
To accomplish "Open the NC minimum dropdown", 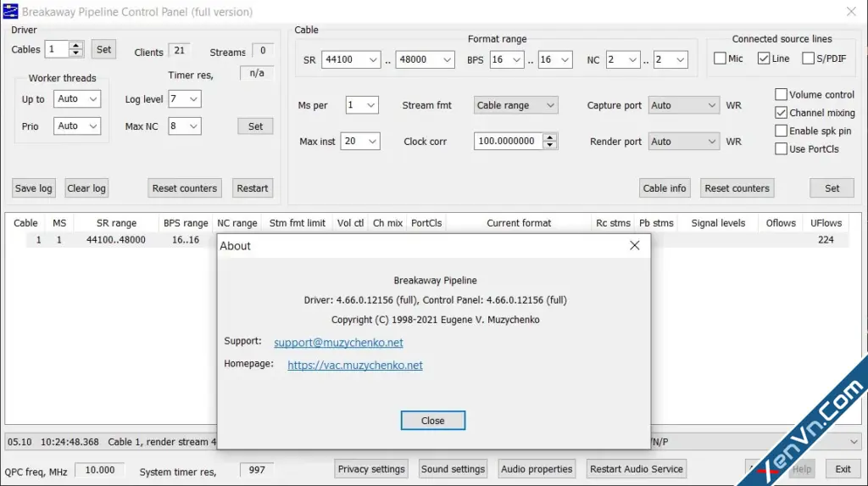I will click(x=623, y=60).
